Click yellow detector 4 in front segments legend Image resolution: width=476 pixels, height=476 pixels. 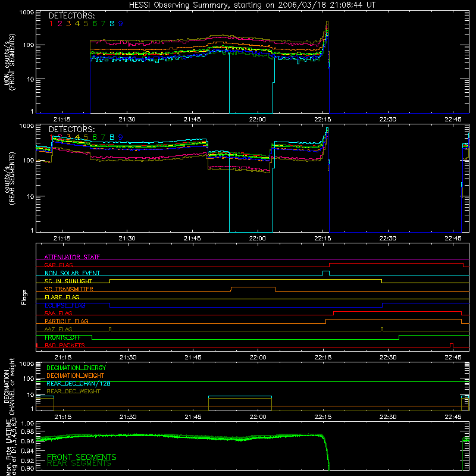[77, 24]
